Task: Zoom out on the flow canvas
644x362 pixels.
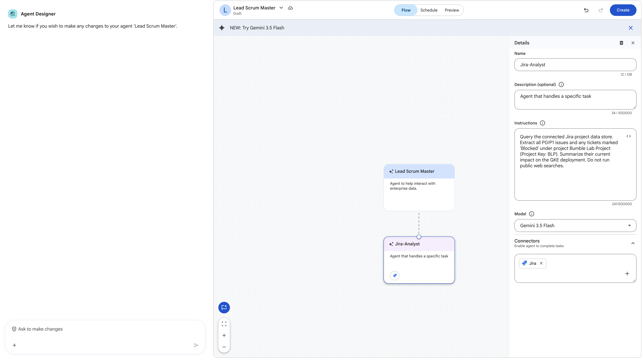Action: [x=224, y=347]
